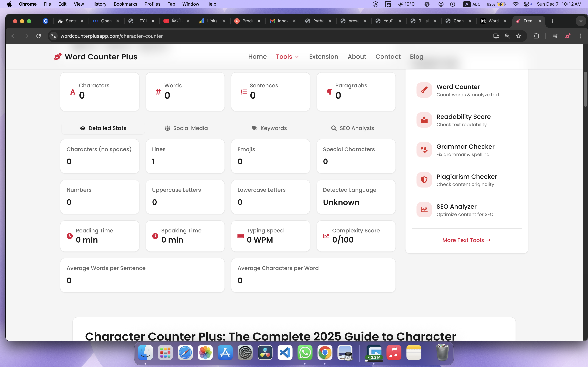Bookmark this page with the star icon

click(x=519, y=36)
